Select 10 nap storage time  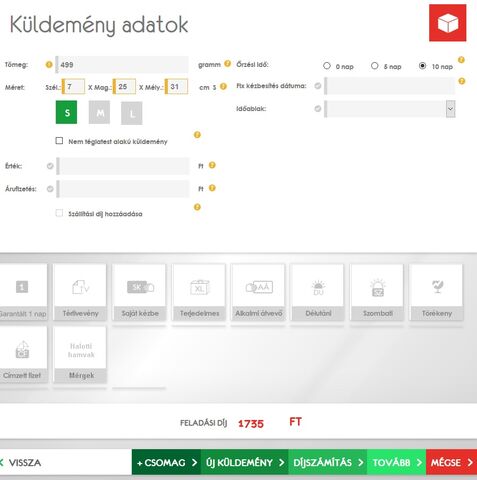(x=422, y=66)
